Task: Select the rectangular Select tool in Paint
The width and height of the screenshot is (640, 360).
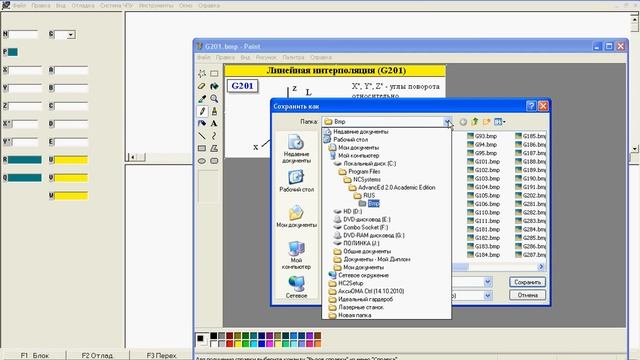Action: click(214, 74)
